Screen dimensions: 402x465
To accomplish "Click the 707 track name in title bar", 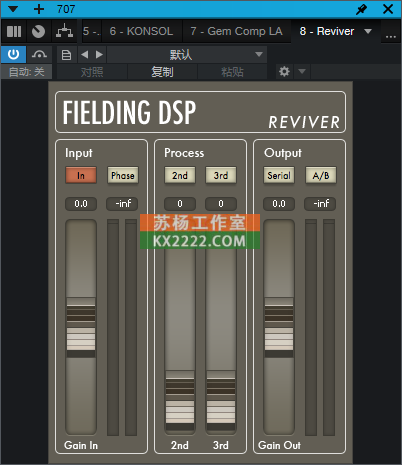I will [x=66, y=9].
